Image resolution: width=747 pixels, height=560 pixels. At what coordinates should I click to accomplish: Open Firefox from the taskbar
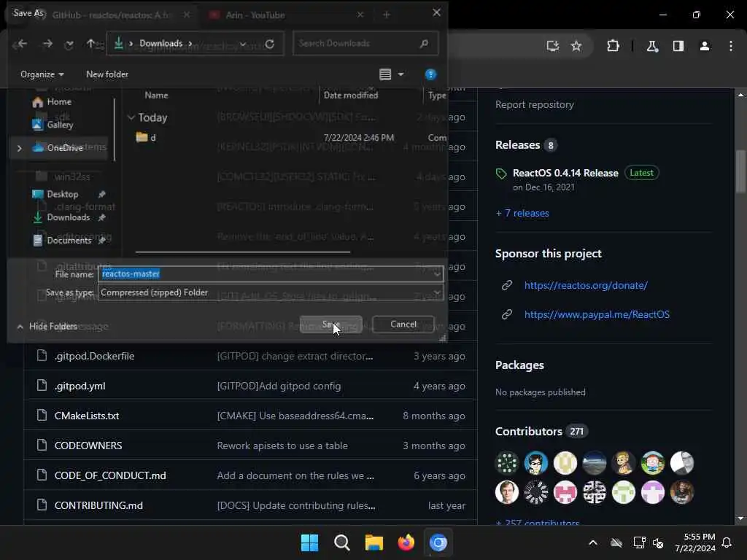click(x=406, y=542)
